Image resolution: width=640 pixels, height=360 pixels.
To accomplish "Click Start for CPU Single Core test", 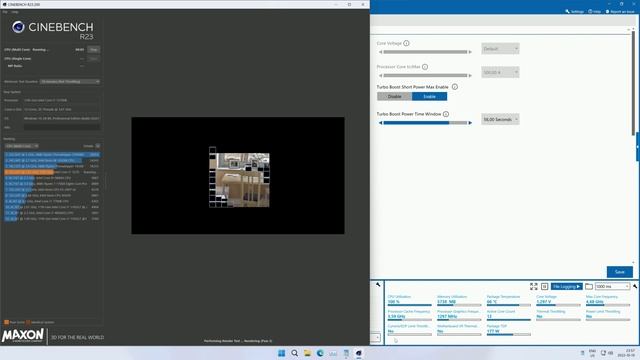I will 94,59.
